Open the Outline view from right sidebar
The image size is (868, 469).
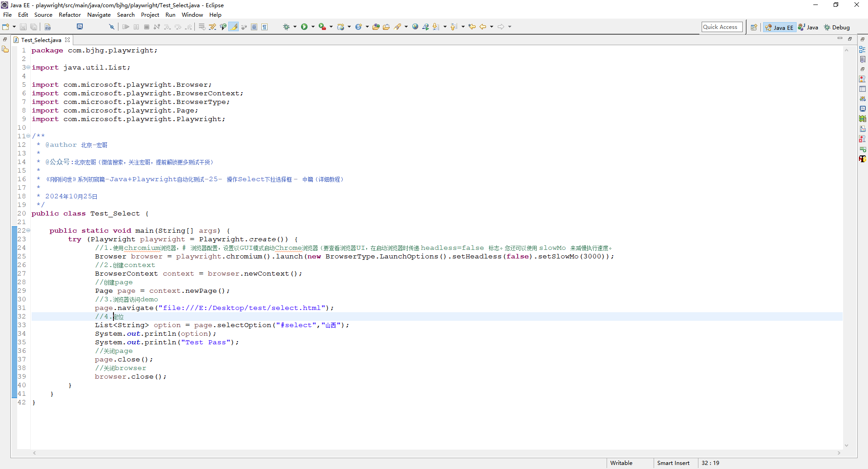click(863, 50)
